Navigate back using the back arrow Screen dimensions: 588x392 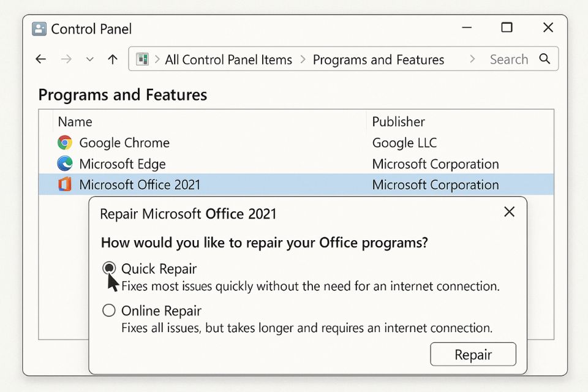click(x=40, y=59)
